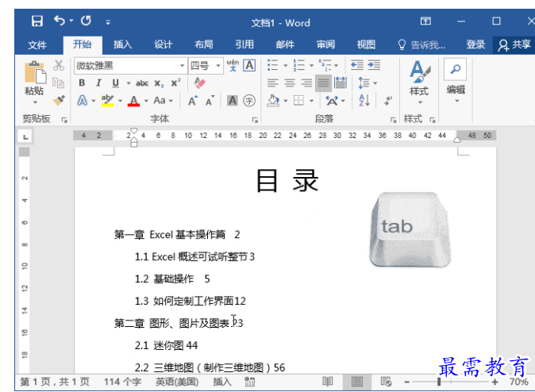Save the document using the floppy icon
This screenshot has height=392, width=535.
coord(37,21)
